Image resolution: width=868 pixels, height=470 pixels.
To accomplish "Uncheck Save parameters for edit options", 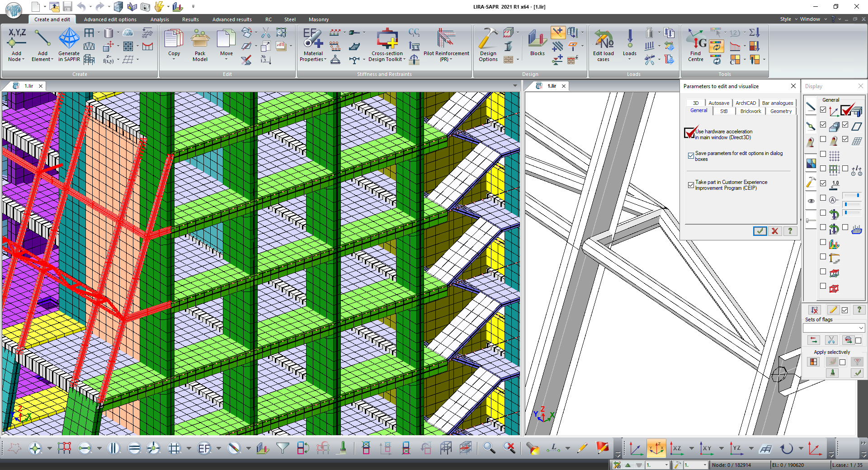I will coord(691,156).
